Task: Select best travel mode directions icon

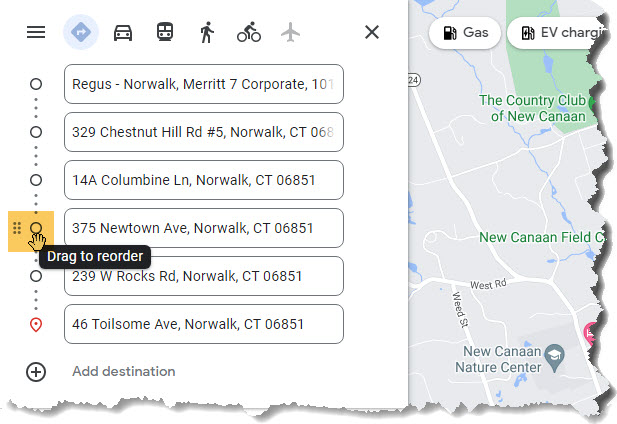Action: (81, 32)
